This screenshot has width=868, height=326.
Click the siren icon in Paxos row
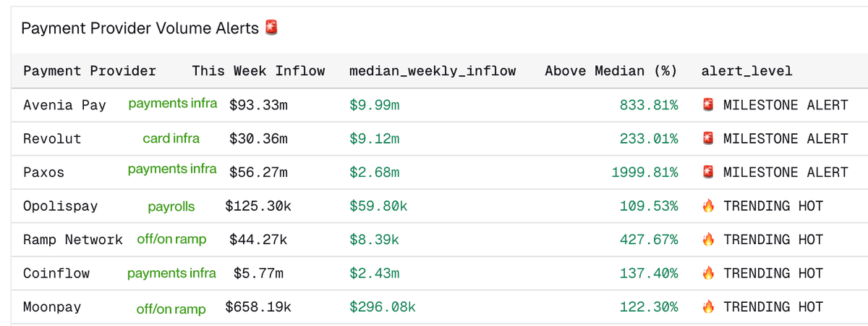point(709,172)
